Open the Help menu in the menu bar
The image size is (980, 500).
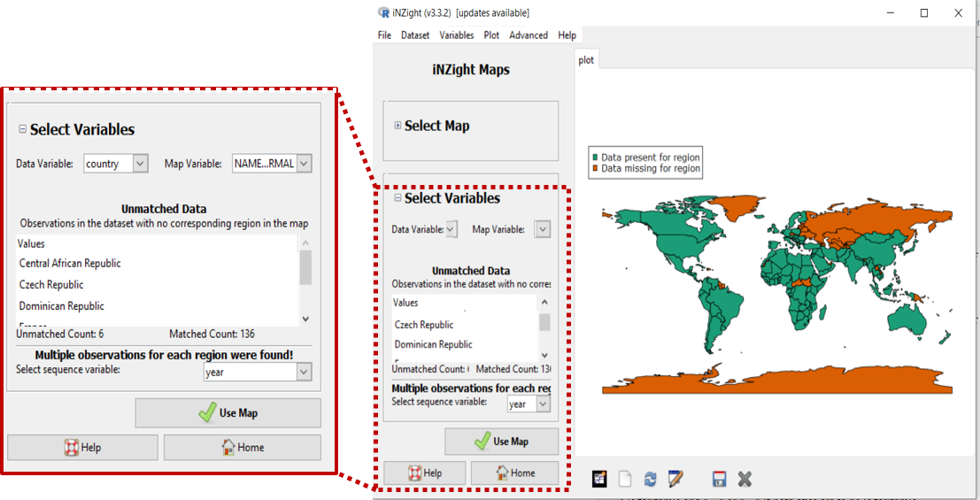pyautogui.click(x=567, y=35)
